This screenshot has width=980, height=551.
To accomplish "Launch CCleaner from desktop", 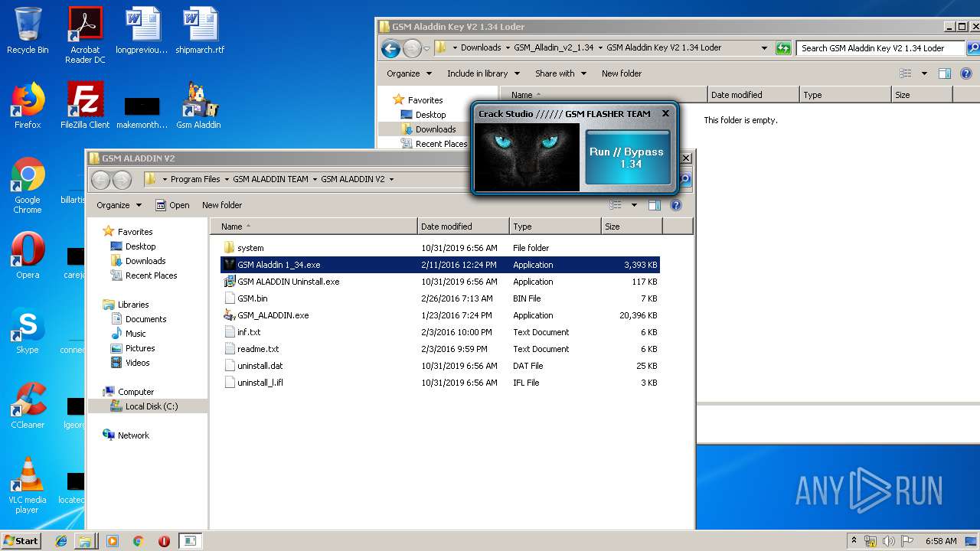I will [x=28, y=406].
